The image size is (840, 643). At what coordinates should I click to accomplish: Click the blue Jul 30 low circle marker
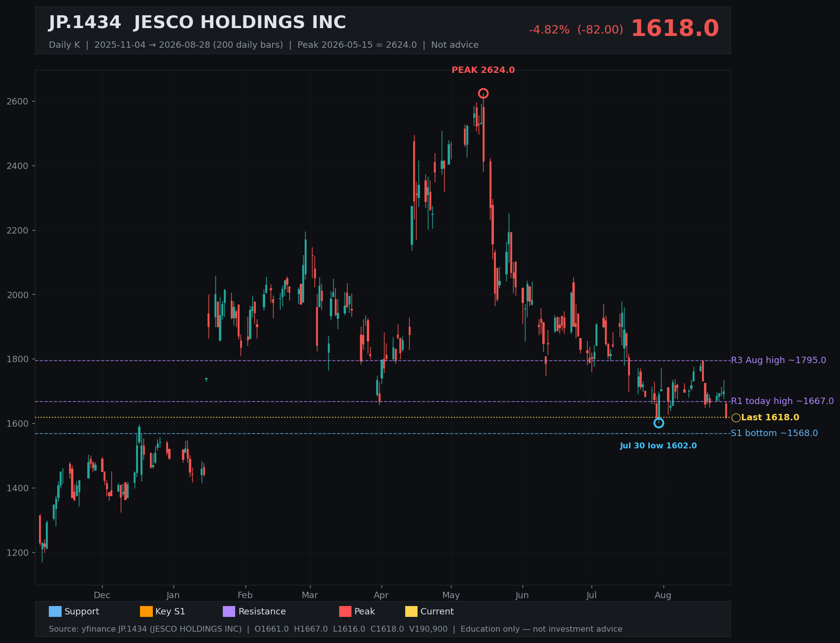pyautogui.click(x=659, y=423)
